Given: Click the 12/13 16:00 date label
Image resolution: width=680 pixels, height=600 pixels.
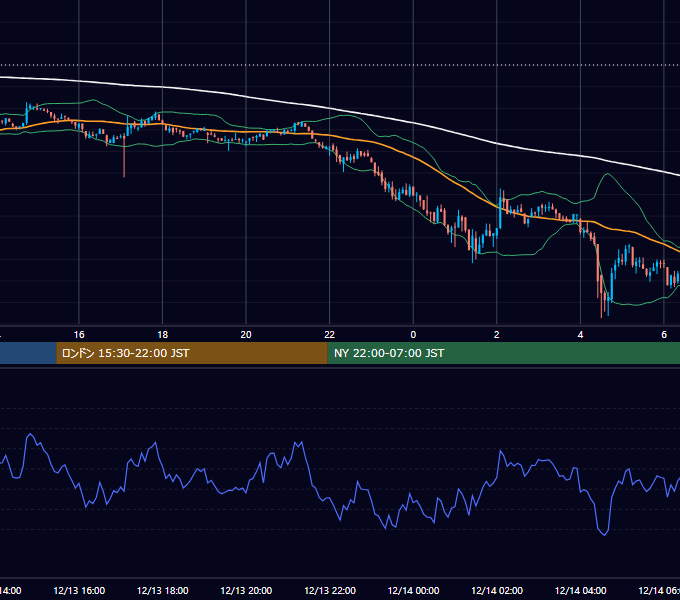Looking at the screenshot, I should click(79, 590).
